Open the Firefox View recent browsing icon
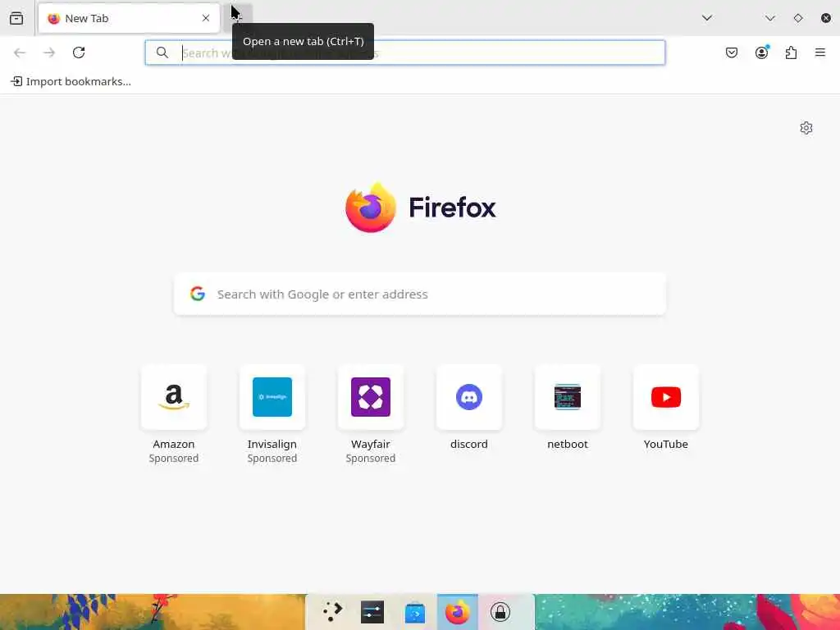This screenshot has height=630, width=840. [x=16, y=18]
